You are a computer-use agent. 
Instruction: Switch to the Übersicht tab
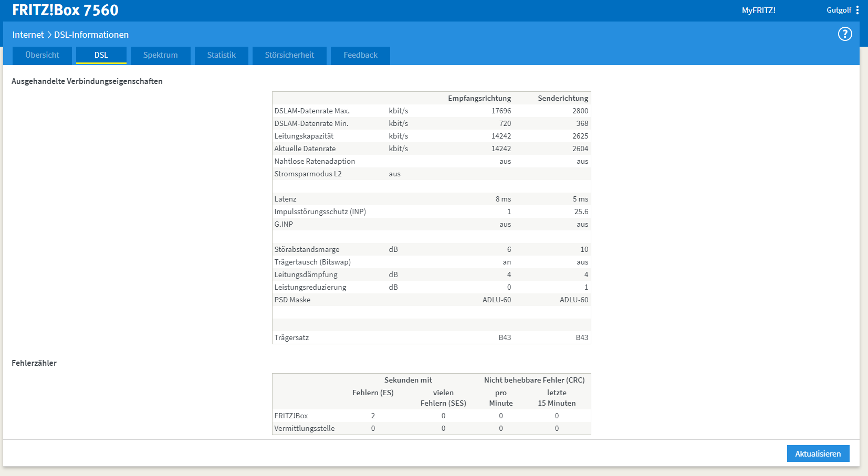42,55
